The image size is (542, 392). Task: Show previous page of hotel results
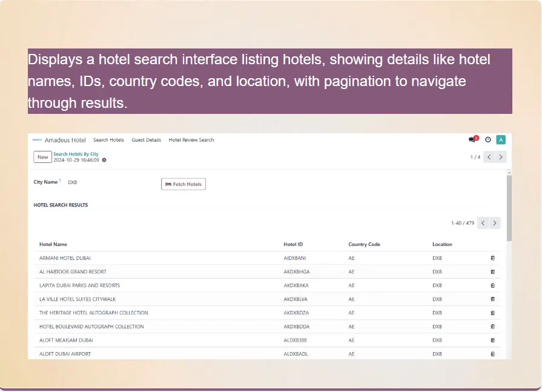pyautogui.click(x=483, y=223)
